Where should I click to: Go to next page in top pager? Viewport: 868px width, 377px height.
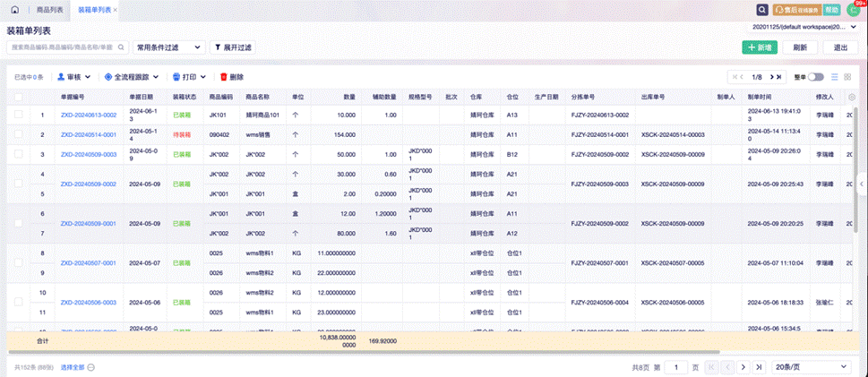(771, 77)
